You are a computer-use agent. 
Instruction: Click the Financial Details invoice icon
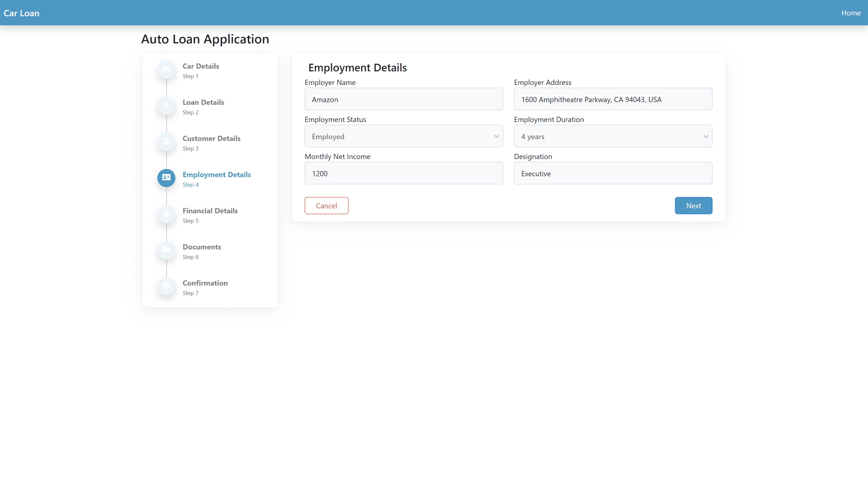166,214
